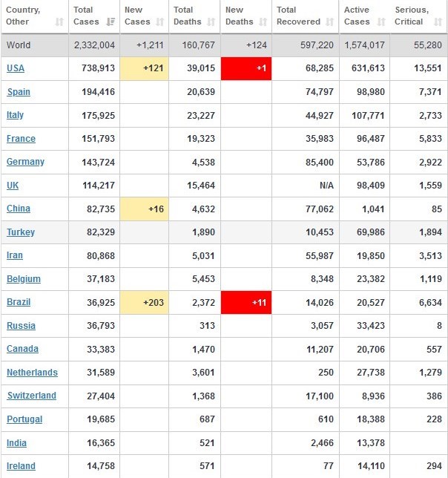The image size is (448, 478).
Task: Follow the China country link
Action: click(x=19, y=209)
